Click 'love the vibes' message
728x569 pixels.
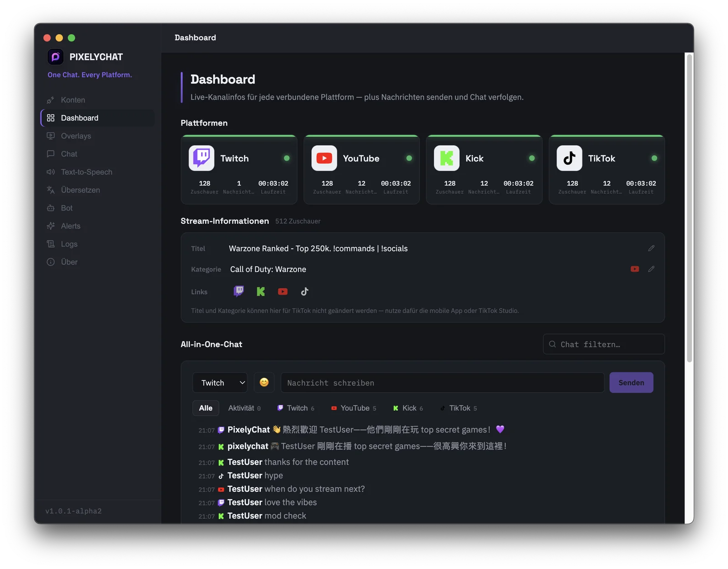pos(291,503)
